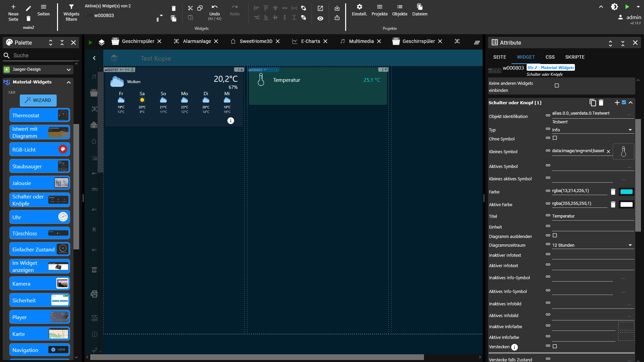This screenshot has width=644, height=362.
Task: Tick the Diagramm ausblenden checkbox
Action: (555, 235)
